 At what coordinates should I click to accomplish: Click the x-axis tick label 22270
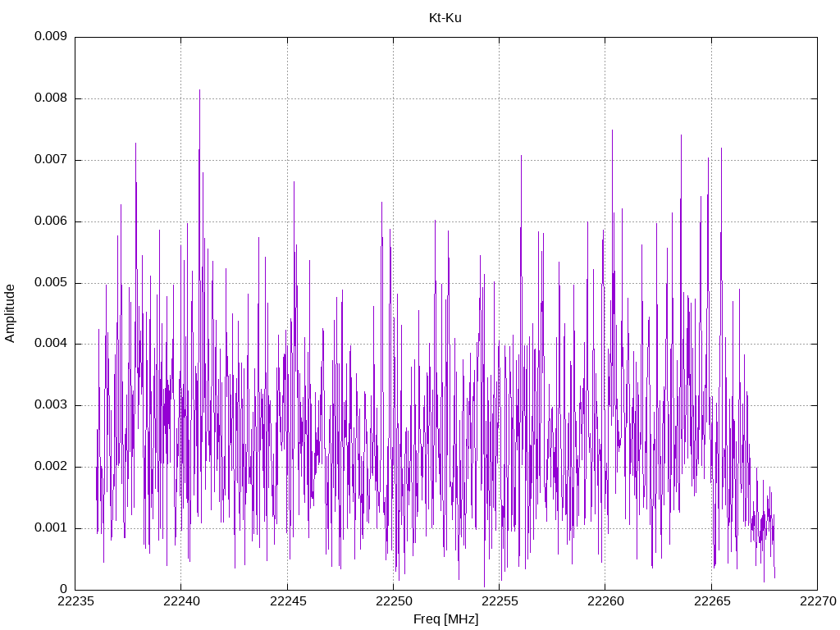click(x=818, y=601)
